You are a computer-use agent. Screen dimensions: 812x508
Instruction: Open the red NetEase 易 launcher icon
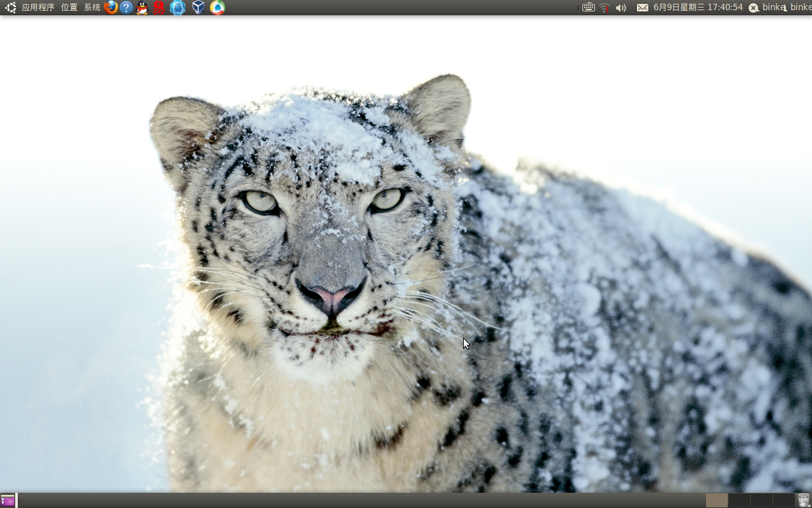coord(159,8)
